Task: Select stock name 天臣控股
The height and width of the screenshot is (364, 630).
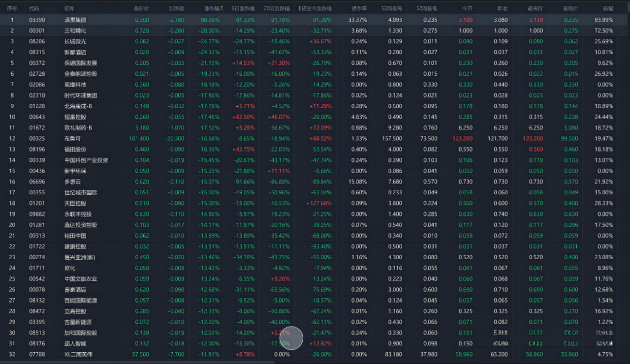Action: 75,203
